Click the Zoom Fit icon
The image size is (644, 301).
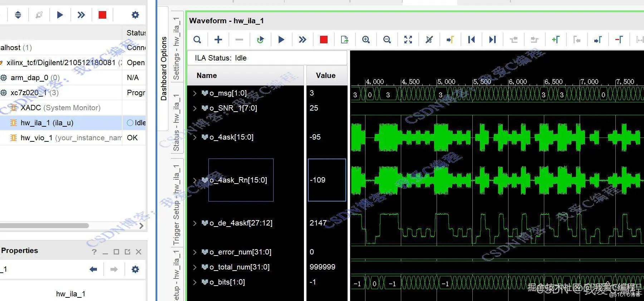click(408, 40)
